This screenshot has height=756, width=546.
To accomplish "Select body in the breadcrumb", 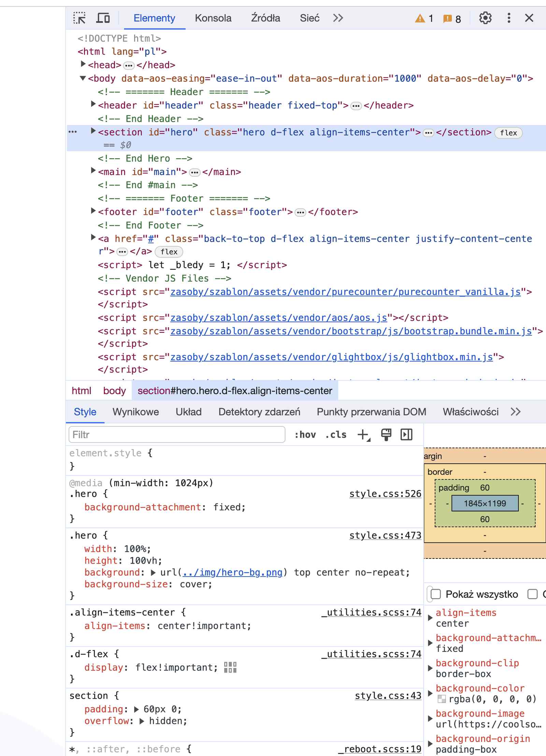I will (114, 391).
